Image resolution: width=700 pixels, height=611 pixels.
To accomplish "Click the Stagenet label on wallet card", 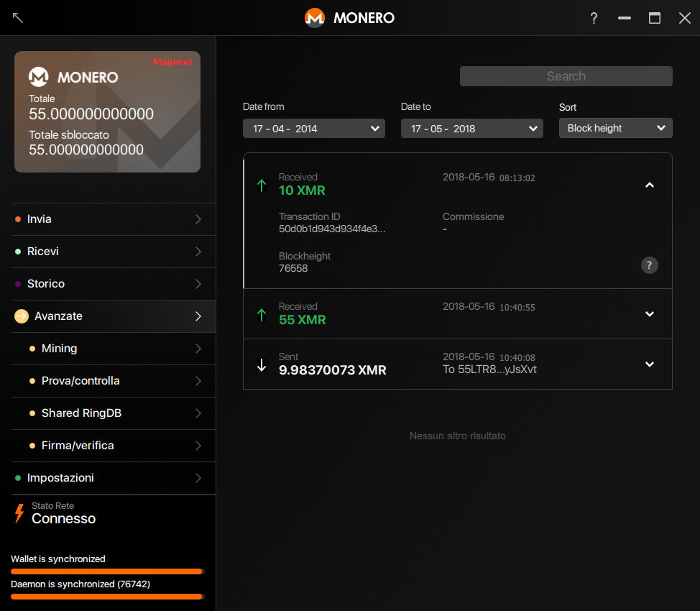I will point(172,62).
